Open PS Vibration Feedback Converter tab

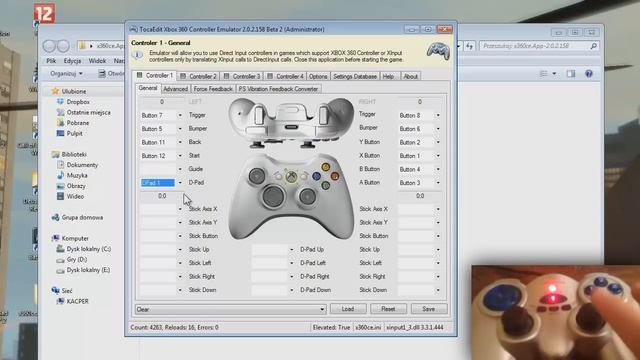click(x=278, y=89)
